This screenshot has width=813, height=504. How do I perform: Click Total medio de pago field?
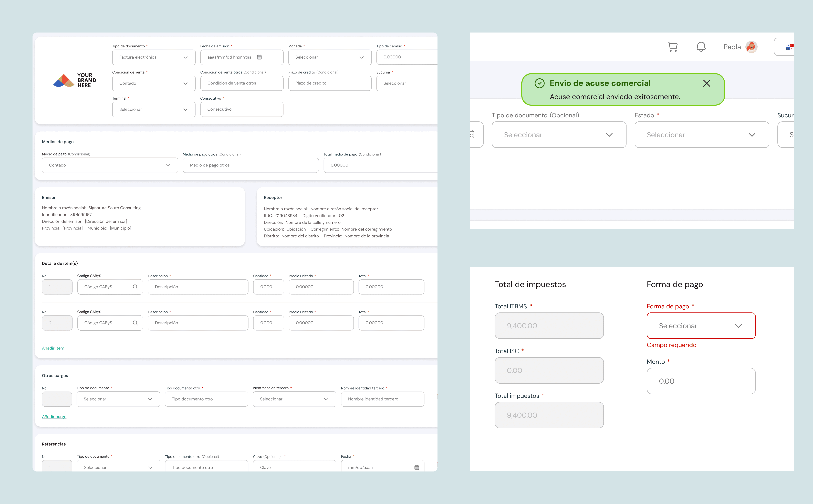click(x=380, y=165)
